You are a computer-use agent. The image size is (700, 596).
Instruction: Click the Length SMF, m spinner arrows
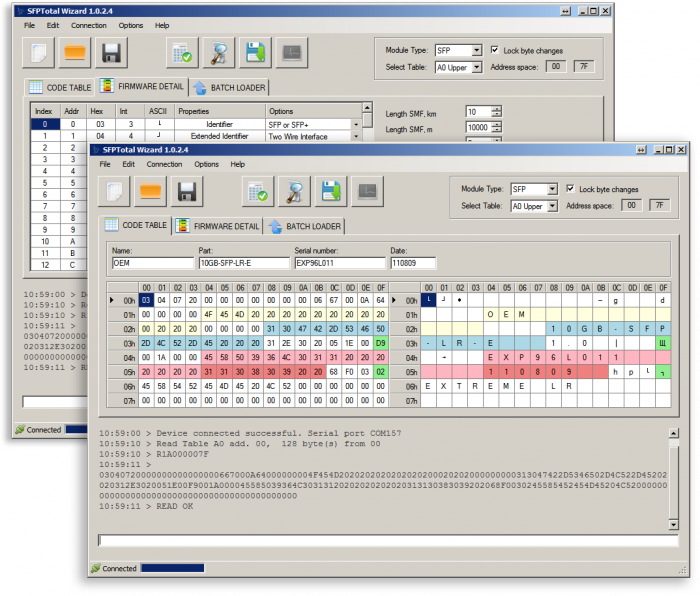497,127
